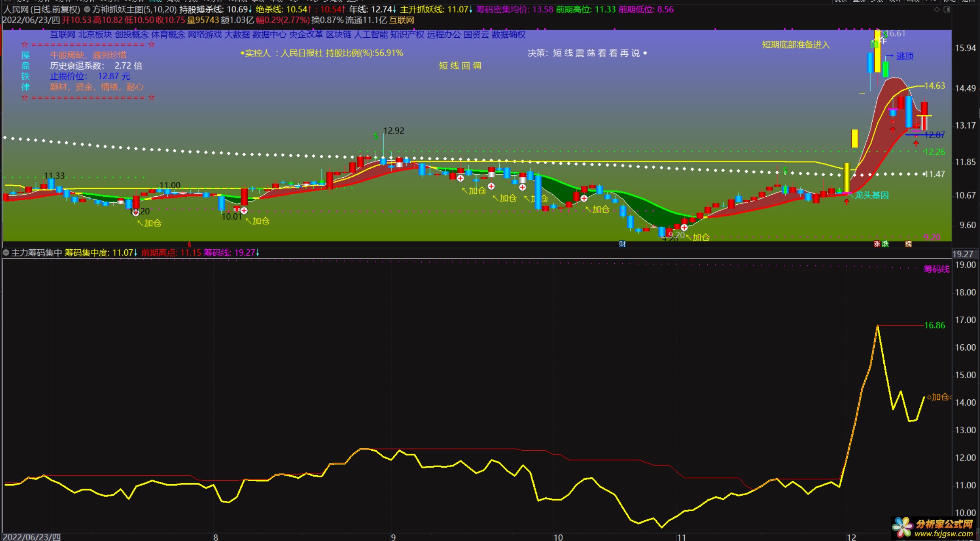Click the 短期底部准备进入 note

click(796, 45)
